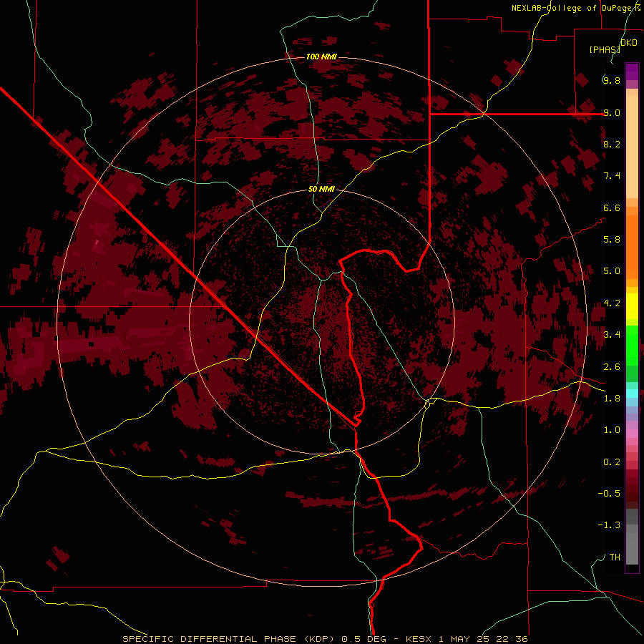
Task: Click the 9.8 colorbar value
Action: (612, 80)
